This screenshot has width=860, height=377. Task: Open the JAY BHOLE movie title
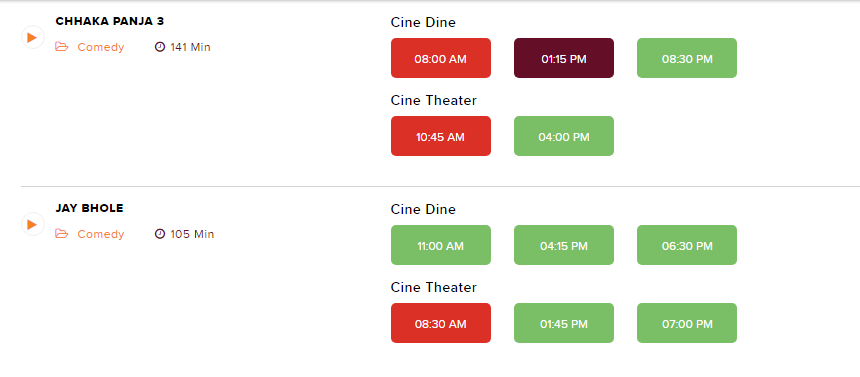coord(89,209)
